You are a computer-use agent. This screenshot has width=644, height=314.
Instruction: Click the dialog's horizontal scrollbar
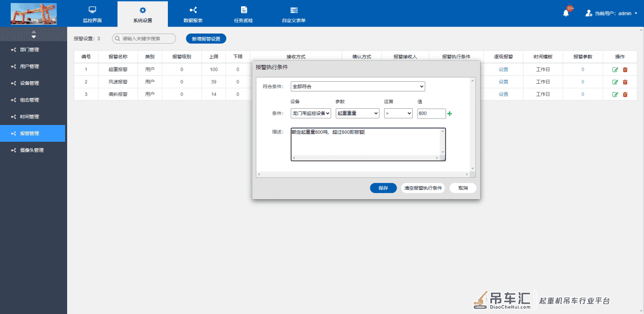363,174
